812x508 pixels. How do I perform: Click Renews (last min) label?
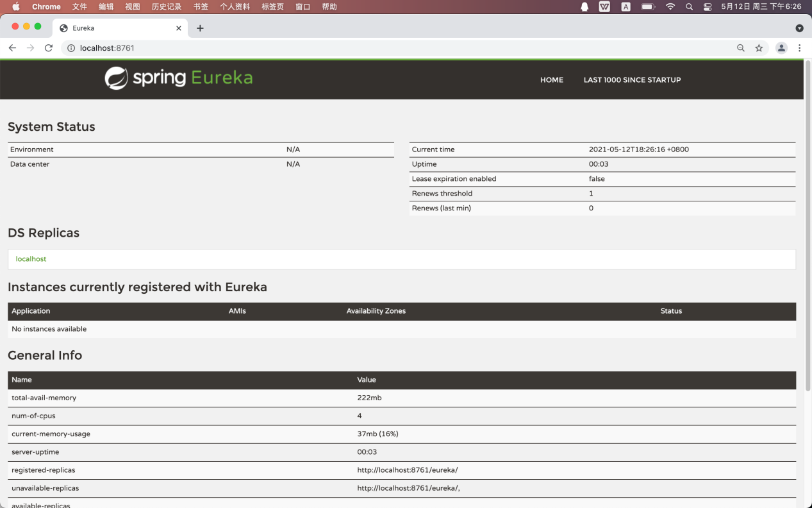442,208
